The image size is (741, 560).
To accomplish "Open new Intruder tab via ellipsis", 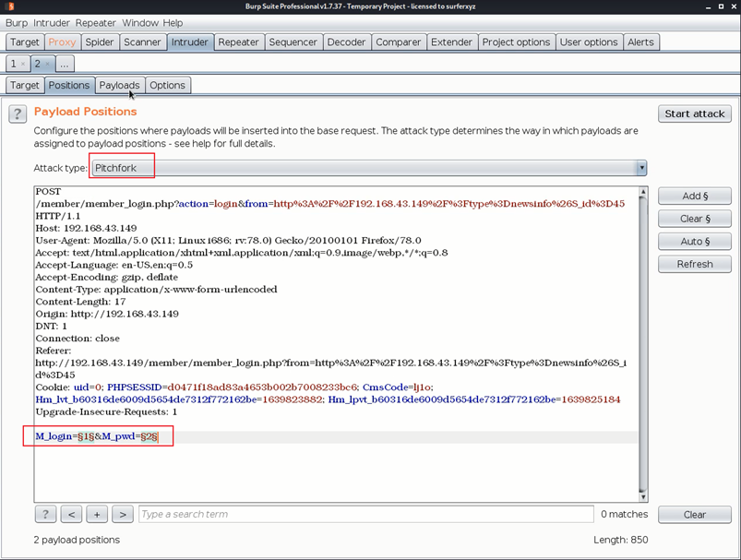I will pyautogui.click(x=65, y=64).
